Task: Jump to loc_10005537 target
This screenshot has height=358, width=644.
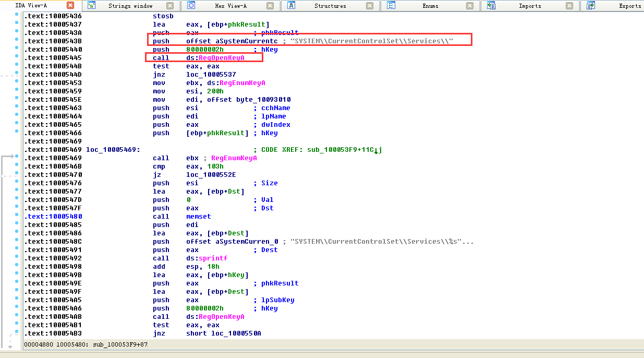Action: click(211, 75)
